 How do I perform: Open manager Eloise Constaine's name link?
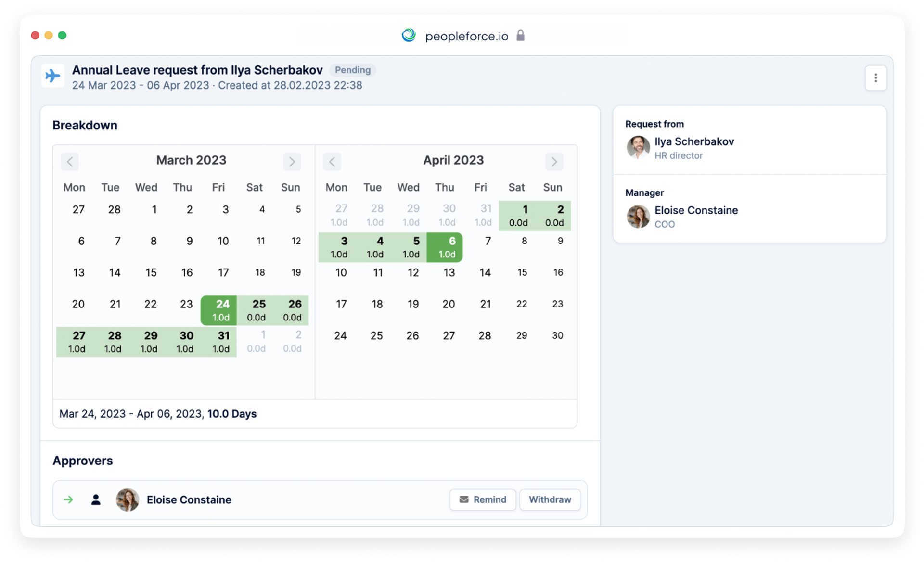point(696,210)
